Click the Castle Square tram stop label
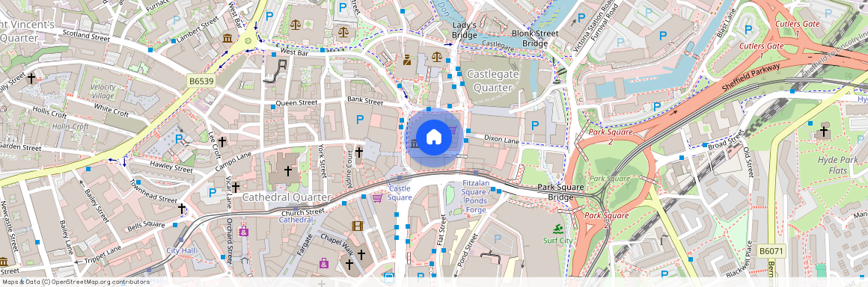The image size is (868, 287). tap(400, 192)
